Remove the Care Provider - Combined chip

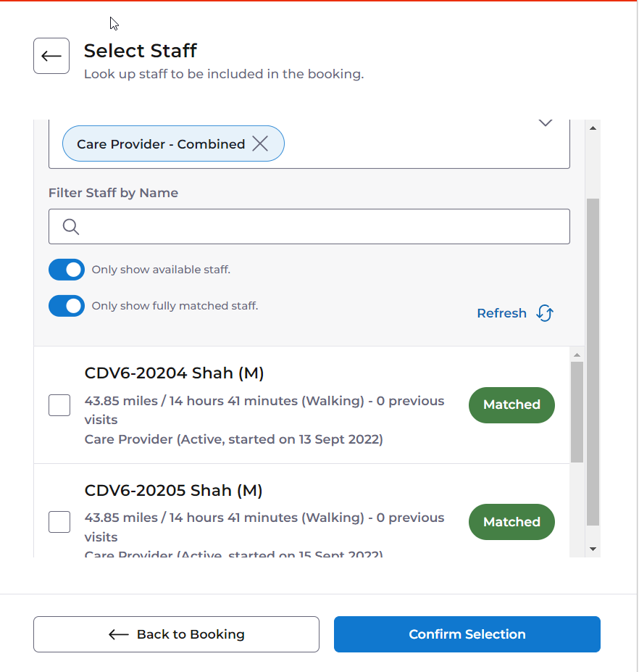coord(260,144)
